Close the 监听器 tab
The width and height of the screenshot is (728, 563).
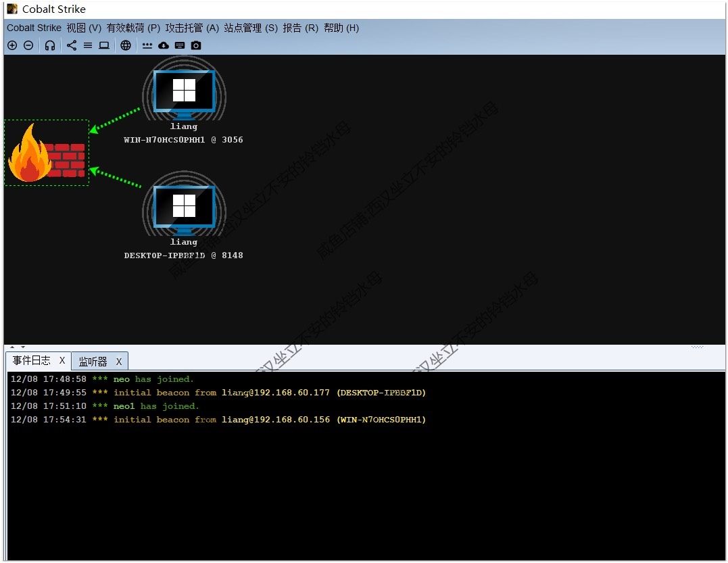(x=119, y=362)
